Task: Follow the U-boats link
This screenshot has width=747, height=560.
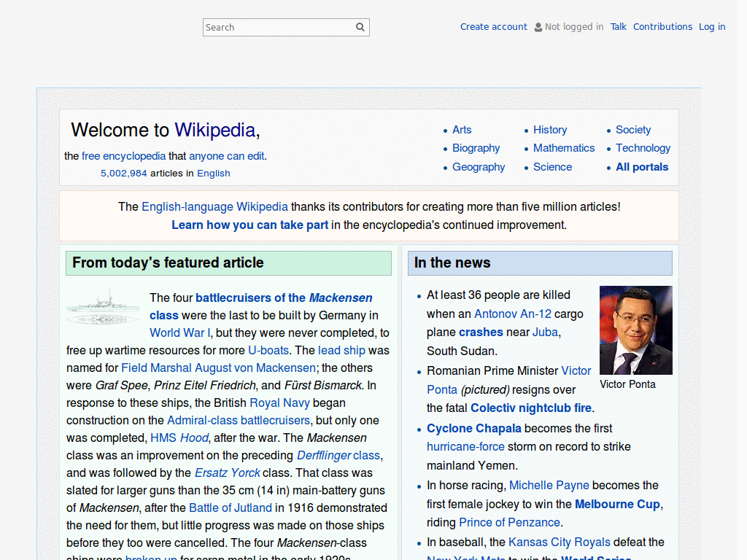Action: [268, 351]
